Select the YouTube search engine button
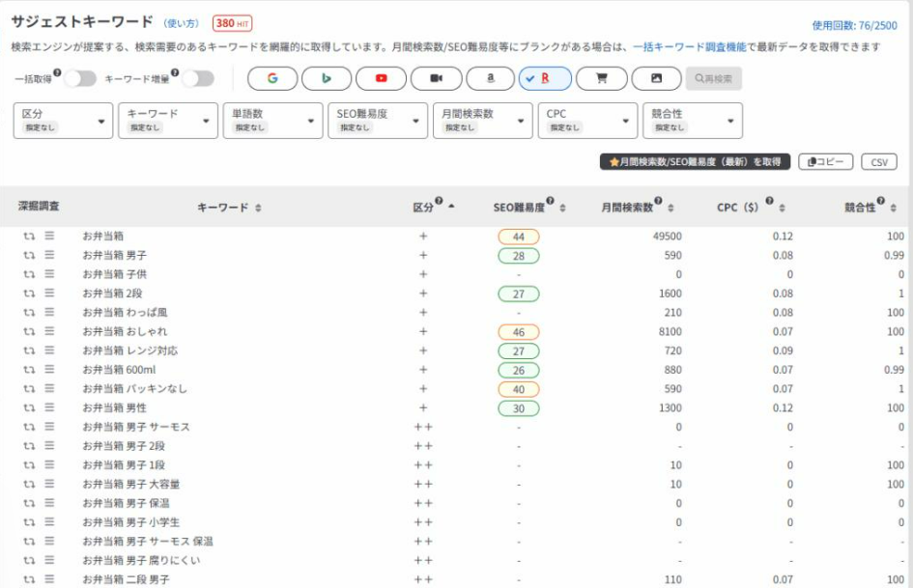This screenshot has height=588, width=913. click(x=381, y=78)
